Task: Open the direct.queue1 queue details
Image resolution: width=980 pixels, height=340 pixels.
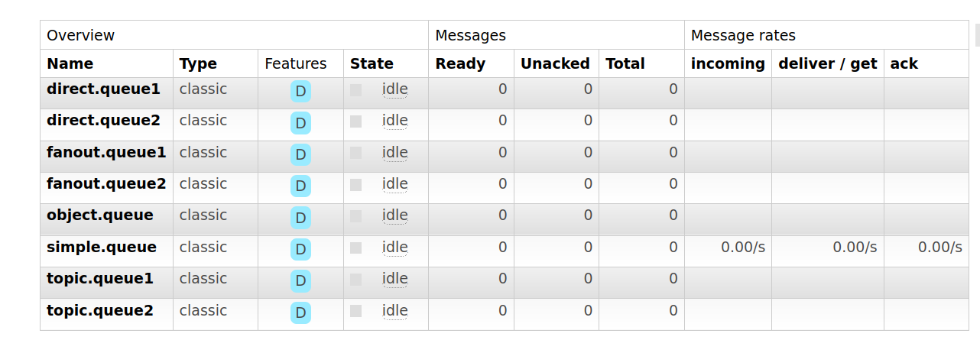Action: (103, 89)
